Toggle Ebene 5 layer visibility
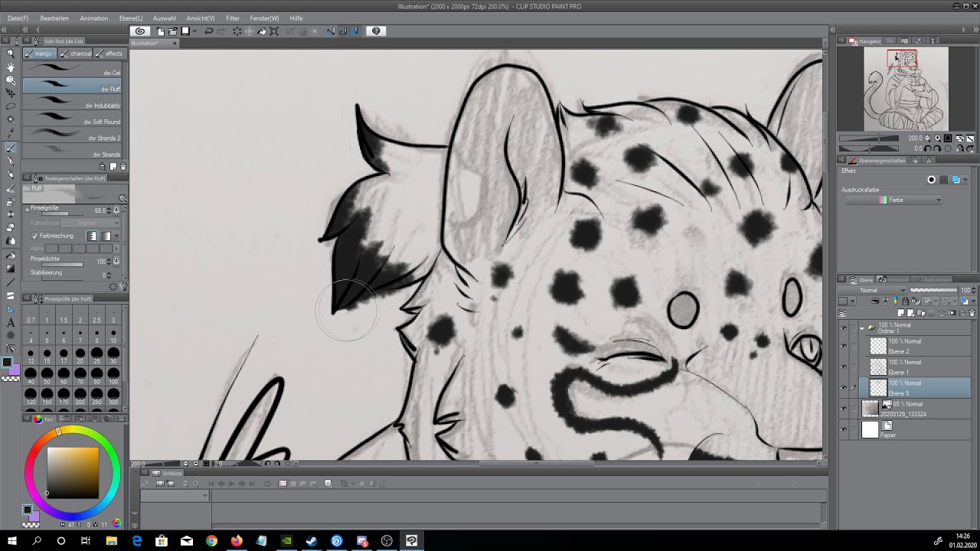Image resolution: width=980 pixels, height=551 pixels. click(x=844, y=387)
